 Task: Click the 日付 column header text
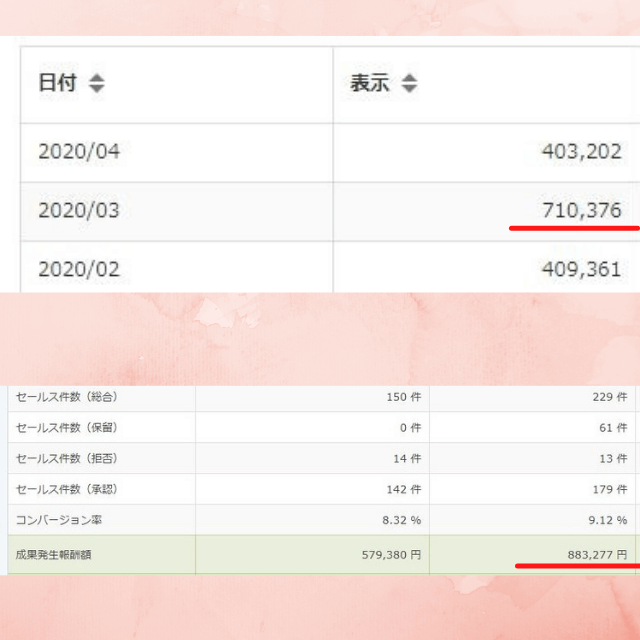click(57, 84)
